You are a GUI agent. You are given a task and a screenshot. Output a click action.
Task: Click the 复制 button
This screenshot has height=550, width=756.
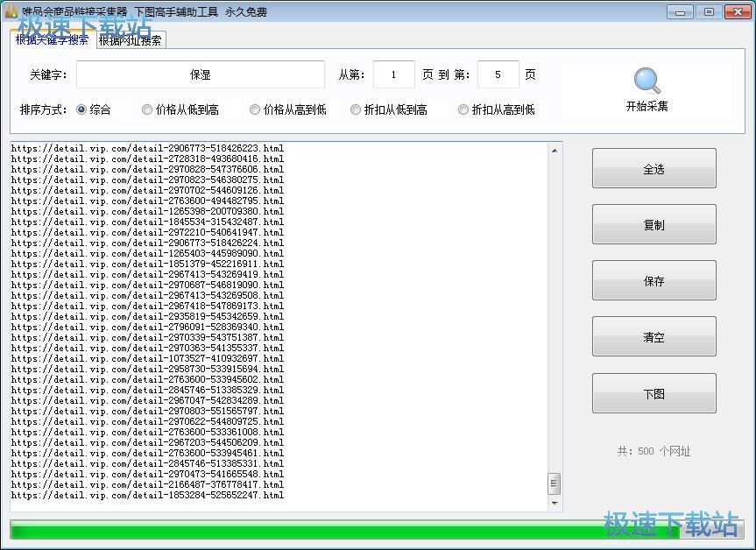[654, 224]
